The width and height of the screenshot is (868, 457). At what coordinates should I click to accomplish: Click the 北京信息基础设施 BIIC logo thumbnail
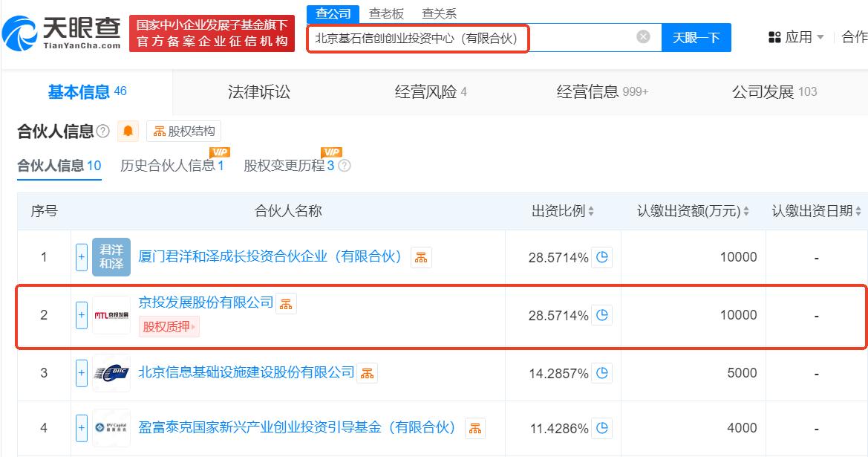[x=111, y=373]
